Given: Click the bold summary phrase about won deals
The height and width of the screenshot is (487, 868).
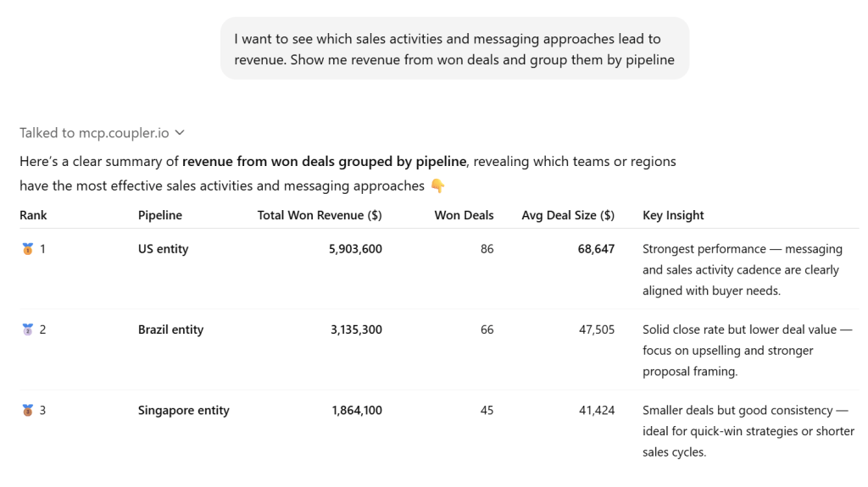Looking at the screenshot, I should [324, 161].
